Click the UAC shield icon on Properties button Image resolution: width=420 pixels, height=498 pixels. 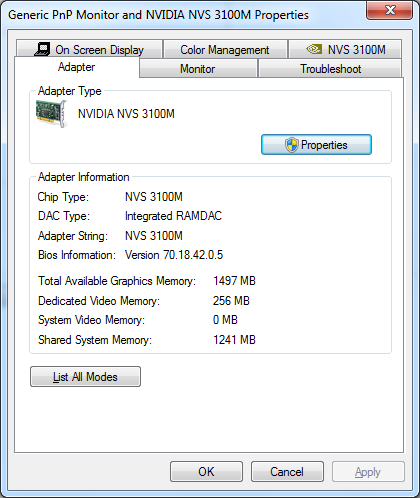pyautogui.click(x=292, y=145)
